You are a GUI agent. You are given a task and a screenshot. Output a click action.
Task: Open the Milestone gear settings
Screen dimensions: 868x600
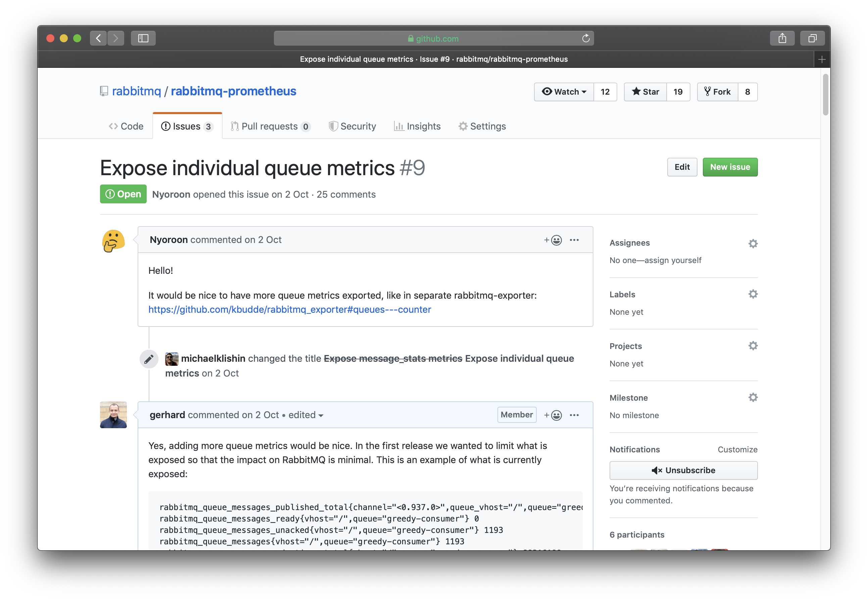click(x=753, y=397)
